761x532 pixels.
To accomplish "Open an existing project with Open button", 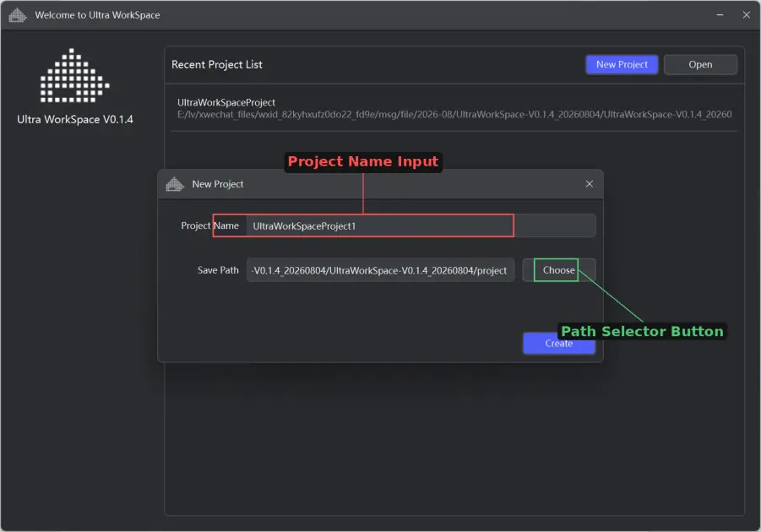I will pyautogui.click(x=700, y=64).
